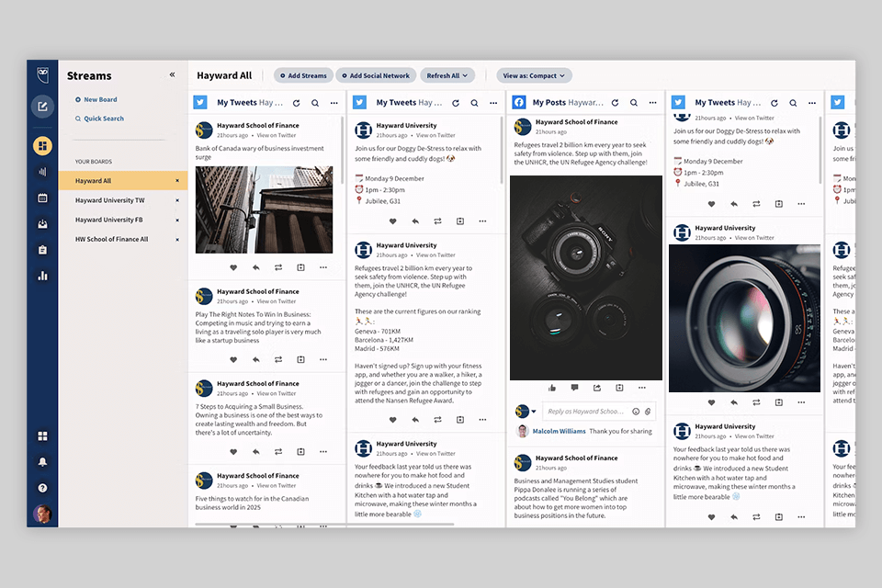Viewport: 882px width, 588px height.
Task: Insert emoji in the reply field
Action: click(x=636, y=412)
